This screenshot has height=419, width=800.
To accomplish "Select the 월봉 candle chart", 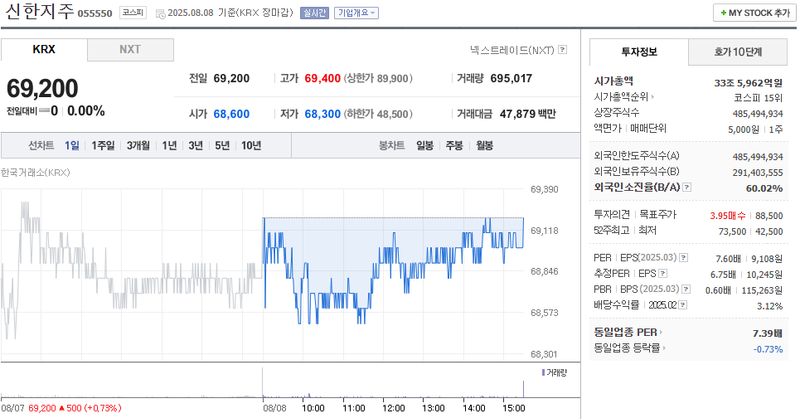I will point(485,145).
